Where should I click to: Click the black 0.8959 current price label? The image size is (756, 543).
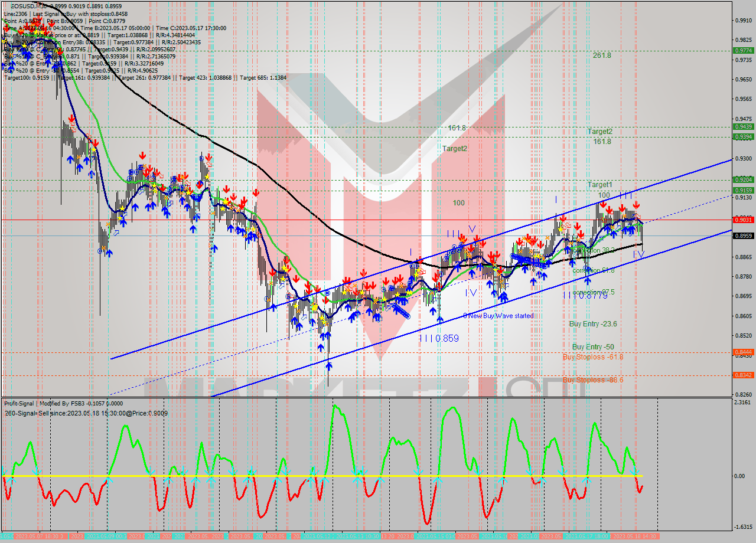pyautogui.click(x=742, y=235)
